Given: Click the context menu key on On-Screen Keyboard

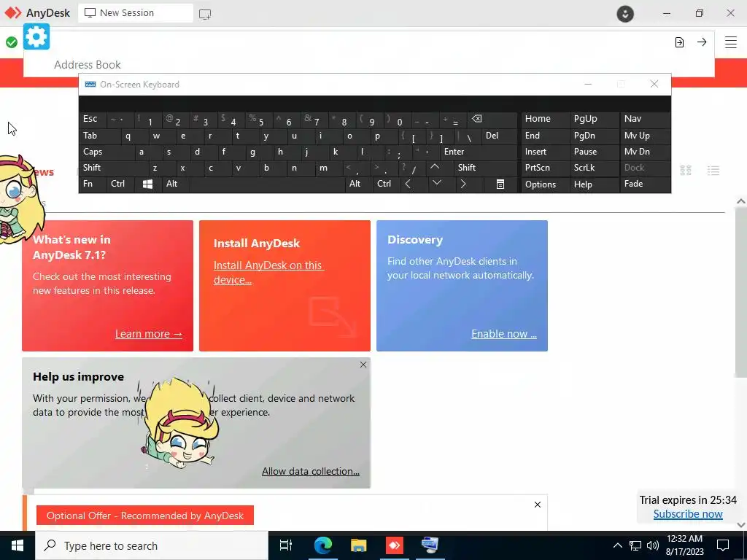Looking at the screenshot, I should point(500,184).
